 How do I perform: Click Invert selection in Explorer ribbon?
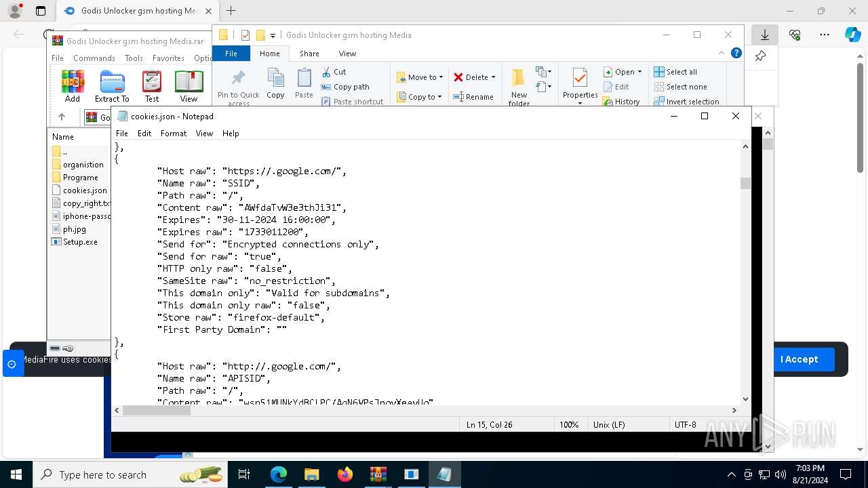click(686, 102)
